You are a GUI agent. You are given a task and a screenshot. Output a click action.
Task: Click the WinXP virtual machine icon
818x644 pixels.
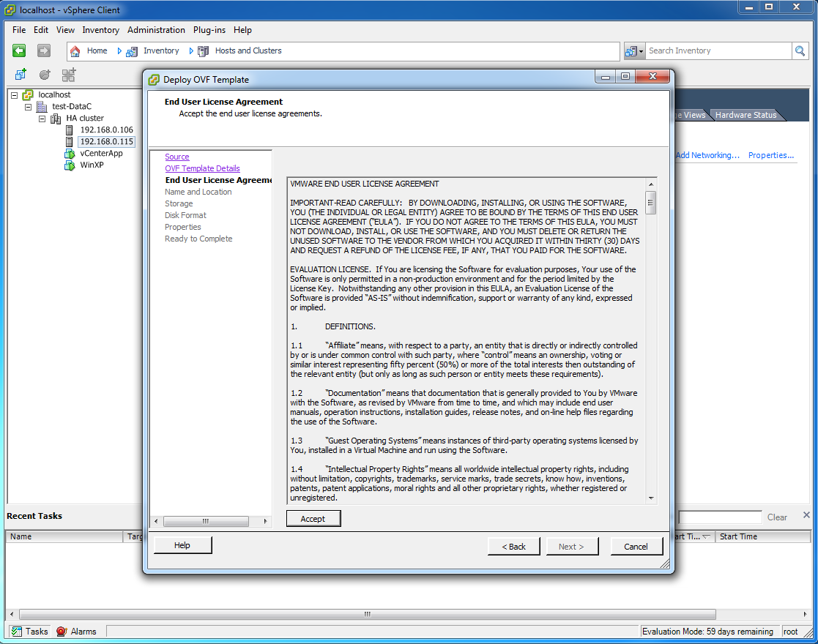(x=70, y=165)
